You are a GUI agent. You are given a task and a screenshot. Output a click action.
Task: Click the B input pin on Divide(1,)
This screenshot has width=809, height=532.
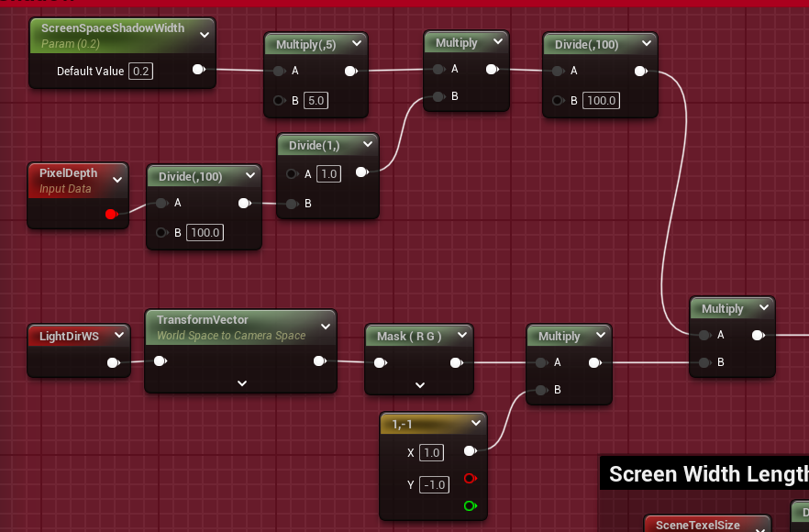click(292, 204)
